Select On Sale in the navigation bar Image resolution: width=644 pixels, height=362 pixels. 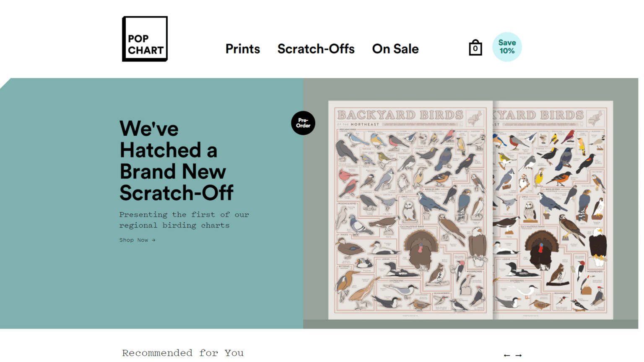395,49
